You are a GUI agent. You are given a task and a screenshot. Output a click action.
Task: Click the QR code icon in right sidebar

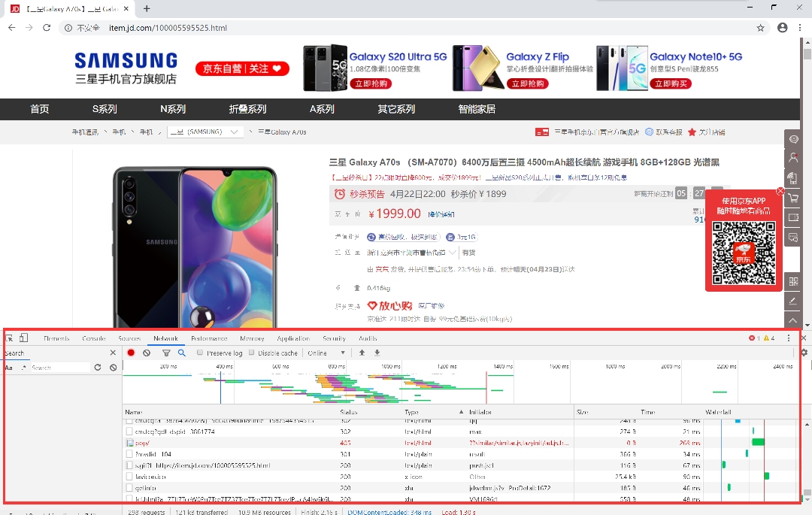coord(793,282)
